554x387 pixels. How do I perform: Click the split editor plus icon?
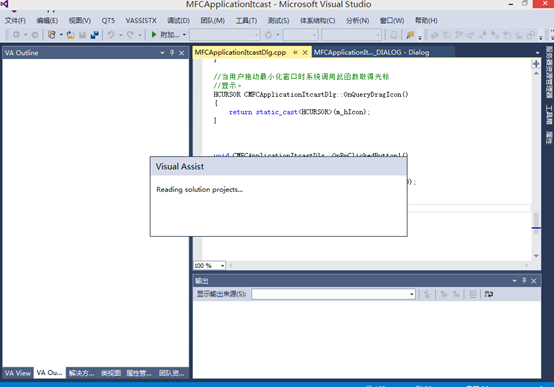click(536, 64)
